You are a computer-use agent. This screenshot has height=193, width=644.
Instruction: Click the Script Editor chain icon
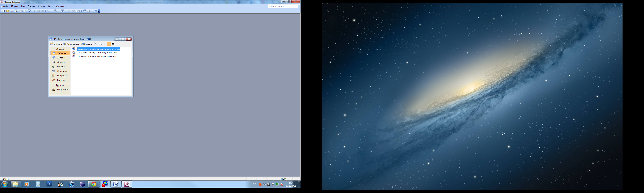[74, 11]
